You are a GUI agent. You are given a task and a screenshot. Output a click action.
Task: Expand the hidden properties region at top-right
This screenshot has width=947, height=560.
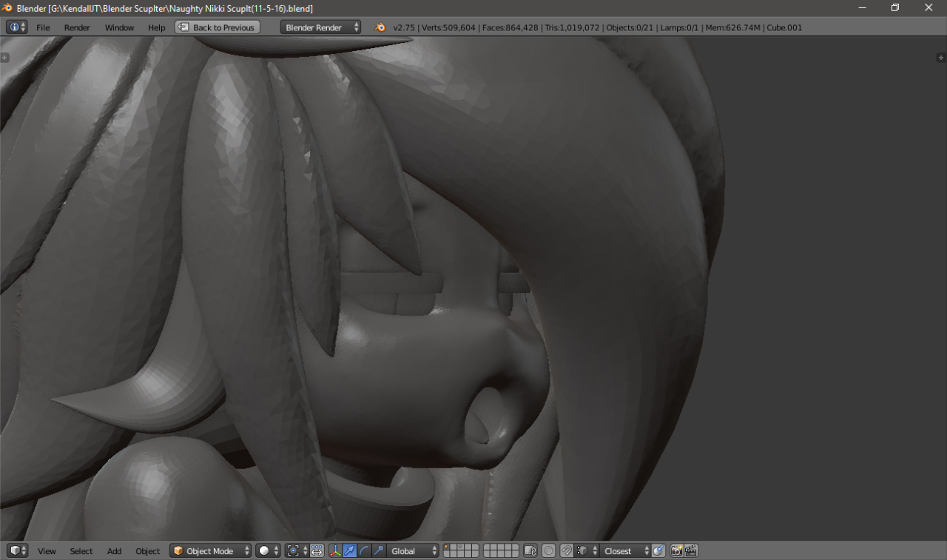pyautogui.click(x=941, y=58)
